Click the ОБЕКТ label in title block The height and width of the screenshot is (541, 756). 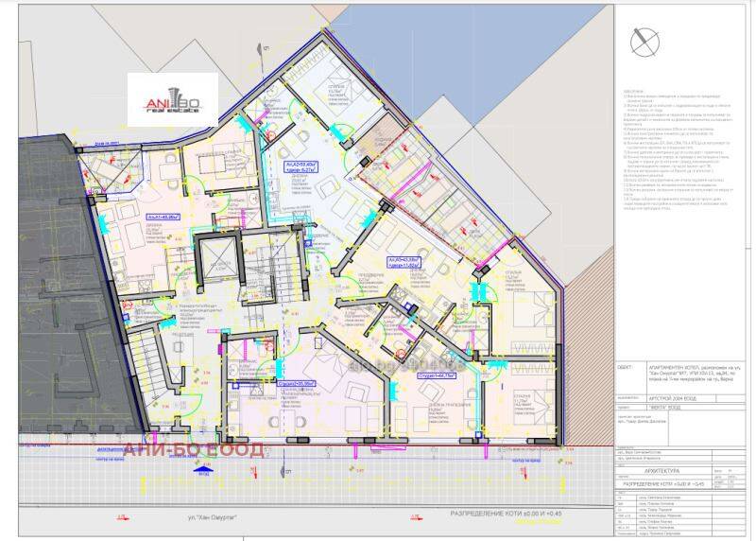(625, 368)
